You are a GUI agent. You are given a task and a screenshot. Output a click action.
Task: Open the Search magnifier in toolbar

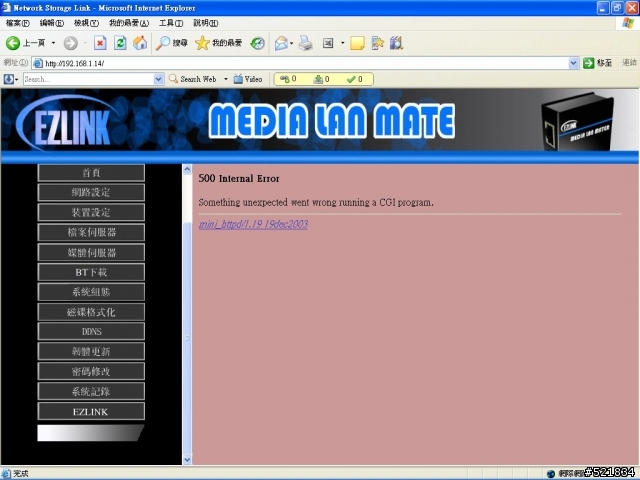pos(172,43)
